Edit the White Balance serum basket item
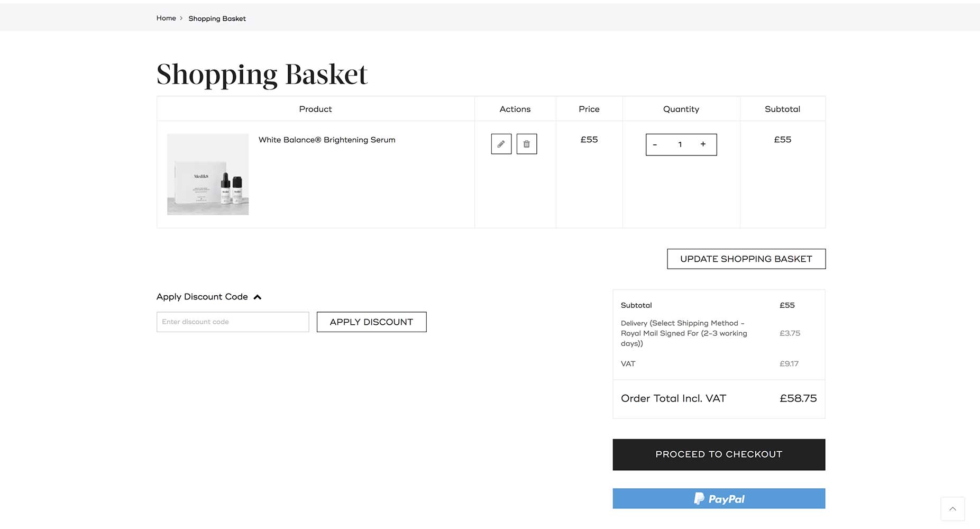This screenshot has height=529, width=980. (x=501, y=144)
